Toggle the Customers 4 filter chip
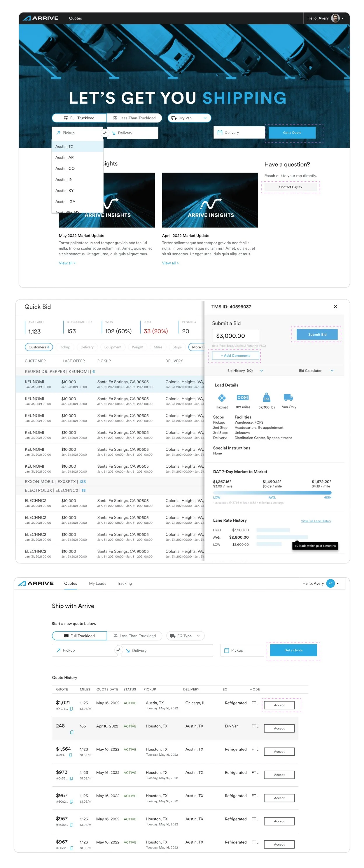Screen dimensions: 364x868 (39, 347)
